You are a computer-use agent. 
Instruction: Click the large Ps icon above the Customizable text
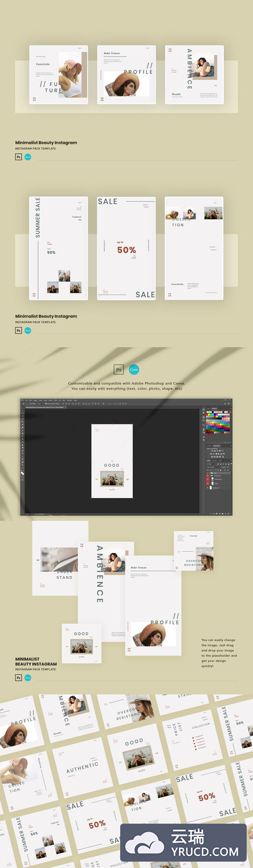(x=118, y=370)
